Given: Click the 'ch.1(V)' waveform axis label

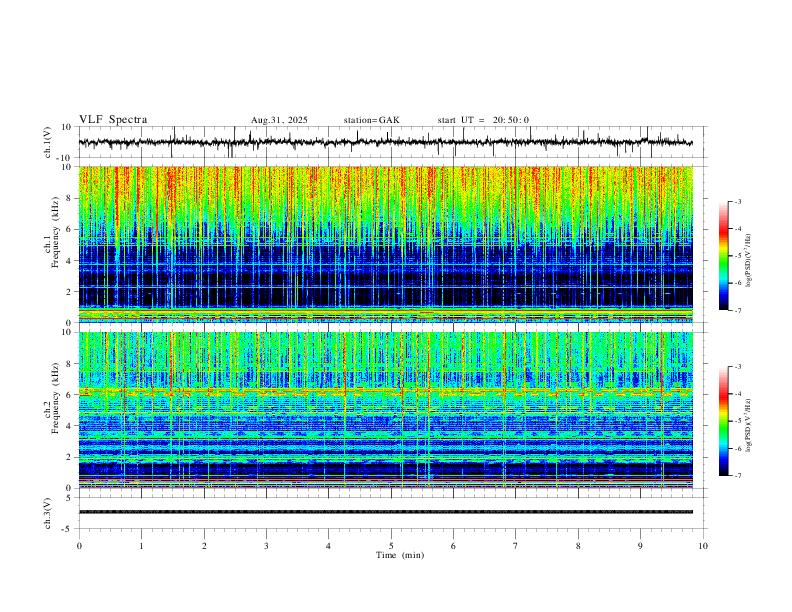Looking at the screenshot, I should (x=48, y=142).
